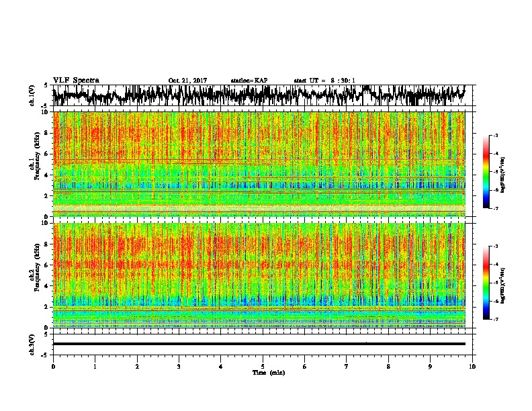
Task: Click time-axis tick label "9"
Action: 430,367
